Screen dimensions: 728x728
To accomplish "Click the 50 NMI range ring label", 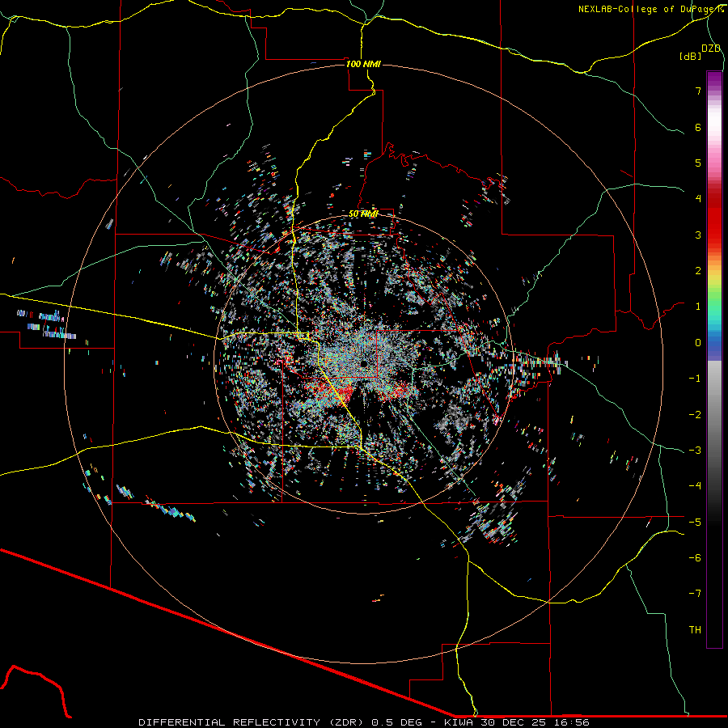I will tap(363, 214).
